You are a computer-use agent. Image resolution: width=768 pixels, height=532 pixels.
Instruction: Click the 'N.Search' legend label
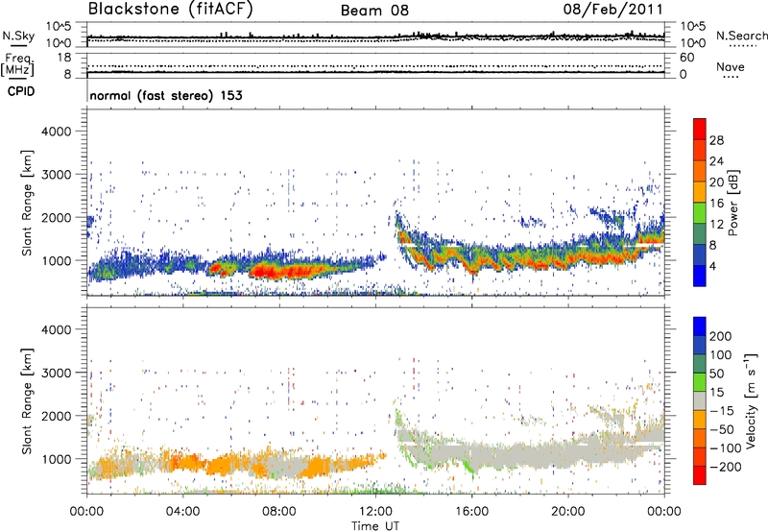click(741, 36)
